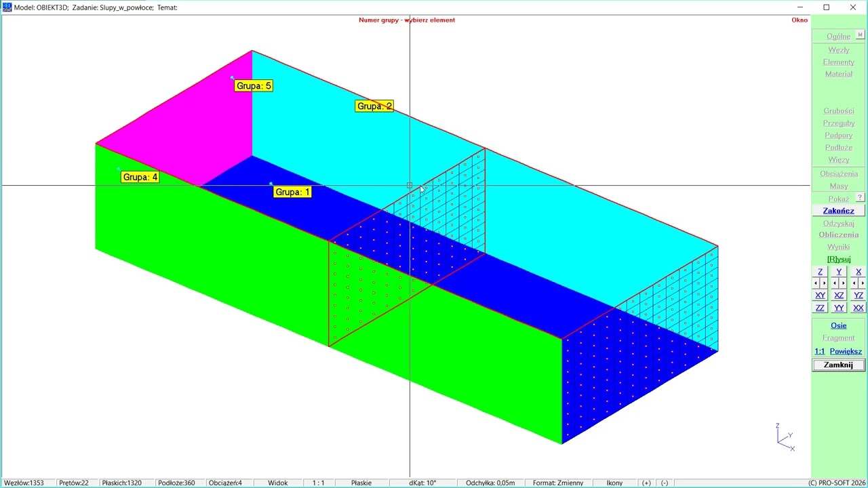Click the Okno label at top right
The image size is (868, 488).
(x=800, y=20)
